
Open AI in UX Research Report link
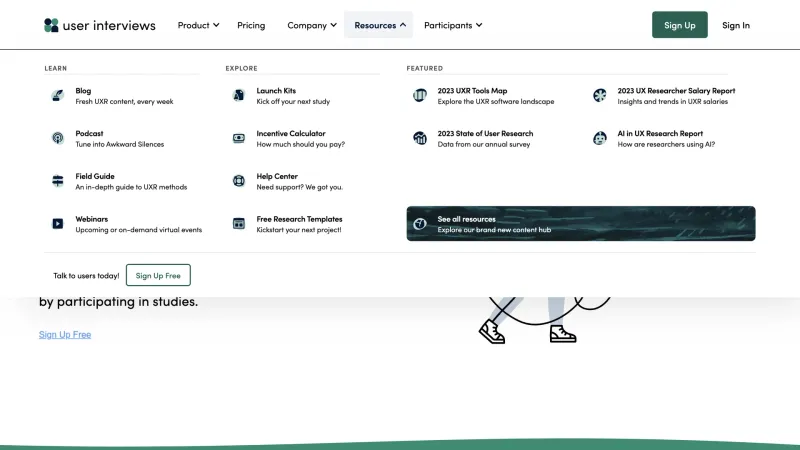[668, 139]
